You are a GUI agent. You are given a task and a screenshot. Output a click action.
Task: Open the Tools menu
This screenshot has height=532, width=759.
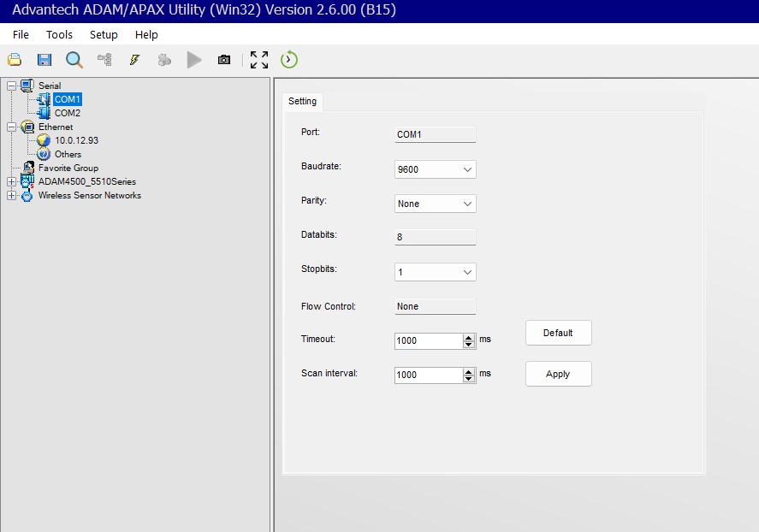coord(59,35)
